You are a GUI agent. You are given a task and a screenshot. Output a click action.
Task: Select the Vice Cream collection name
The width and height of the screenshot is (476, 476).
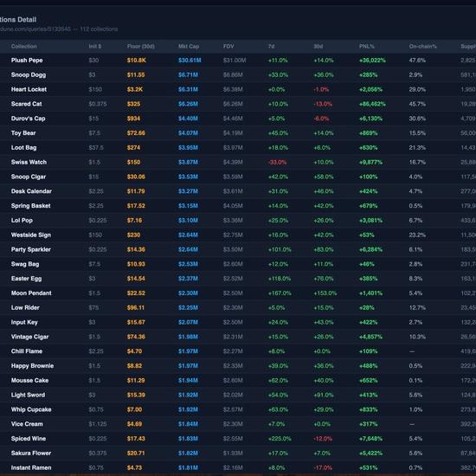27,425
